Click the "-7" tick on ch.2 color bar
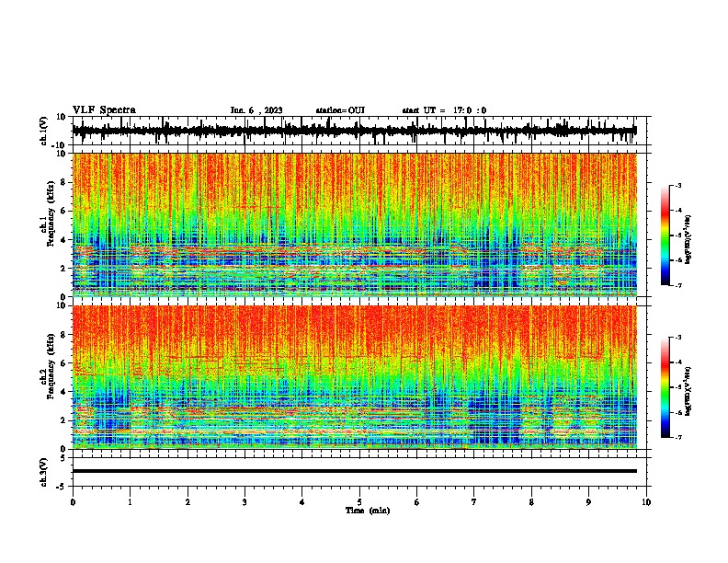The height and width of the screenshot is (563, 728). pos(678,437)
